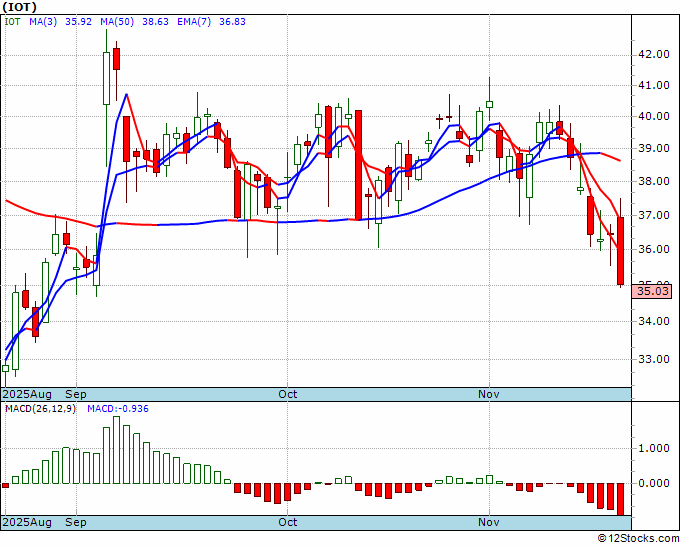This screenshot has width=680, height=546.
Task: Click the 40.00 price axis label
Action: click(654, 117)
